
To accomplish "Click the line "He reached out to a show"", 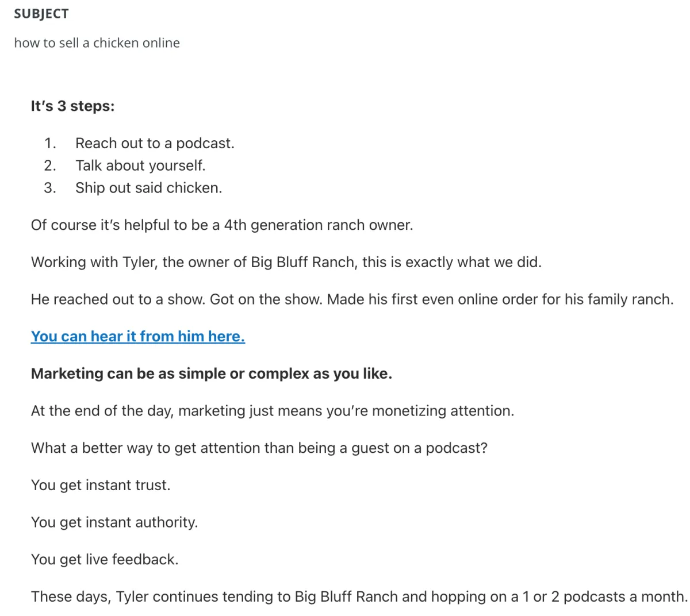I will point(352,299).
